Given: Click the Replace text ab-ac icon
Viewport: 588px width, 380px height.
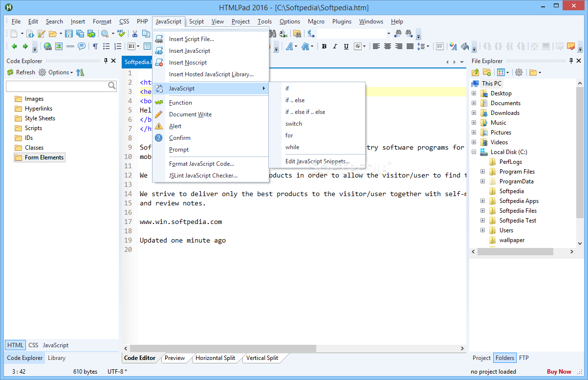Looking at the screenshot, I should (x=283, y=34).
